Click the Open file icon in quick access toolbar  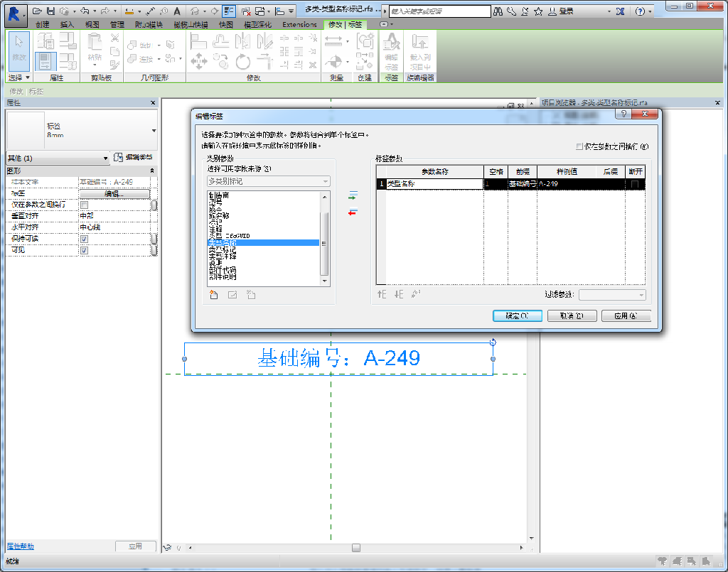37,11
